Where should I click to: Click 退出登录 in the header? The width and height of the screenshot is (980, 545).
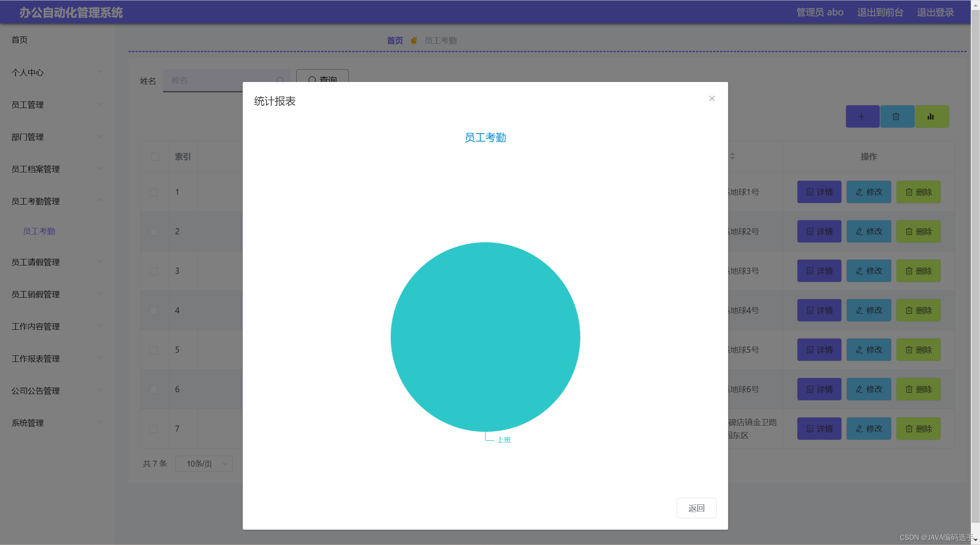coord(935,12)
